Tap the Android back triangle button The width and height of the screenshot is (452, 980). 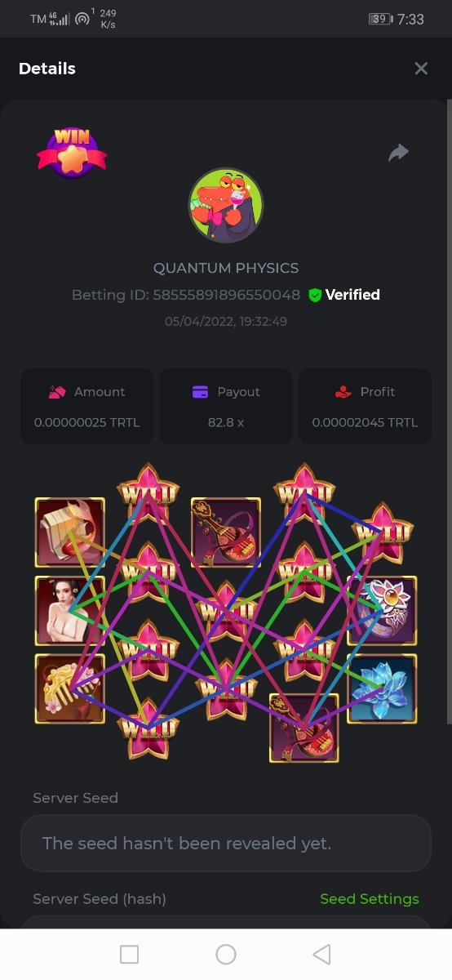[x=321, y=954]
